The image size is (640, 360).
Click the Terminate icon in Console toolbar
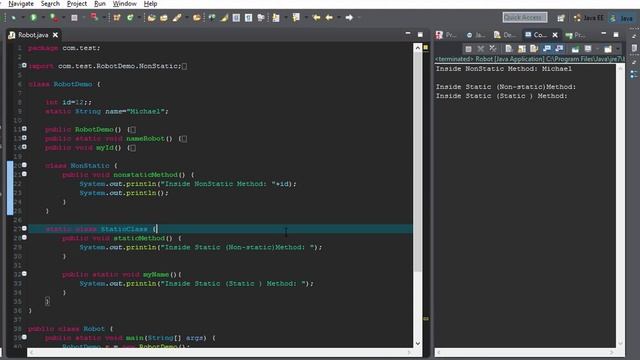pyautogui.click(x=468, y=49)
